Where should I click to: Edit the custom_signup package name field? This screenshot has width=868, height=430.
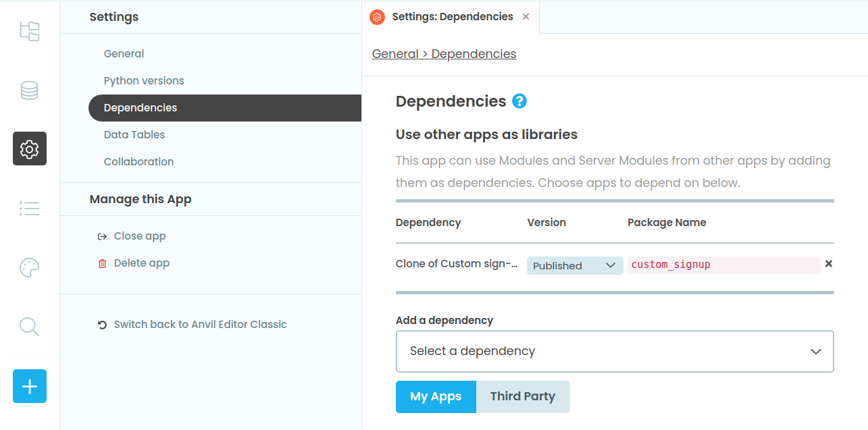point(723,265)
